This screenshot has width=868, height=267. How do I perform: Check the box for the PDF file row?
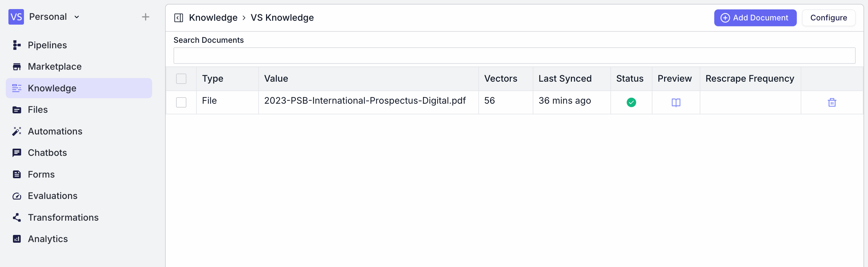pos(181,102)
